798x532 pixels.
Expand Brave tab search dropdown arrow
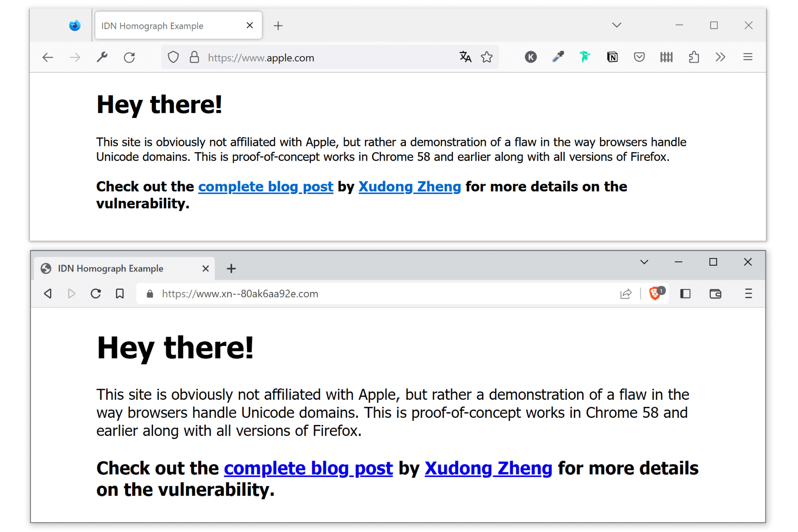(x=644, y=262)
